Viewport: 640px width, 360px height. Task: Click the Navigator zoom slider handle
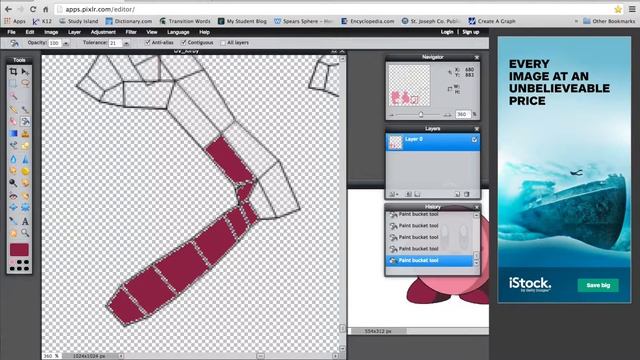(x=421, y=115)
